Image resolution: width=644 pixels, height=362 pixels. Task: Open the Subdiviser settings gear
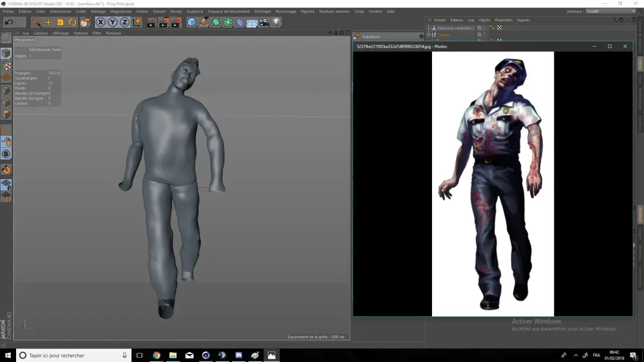421,36
